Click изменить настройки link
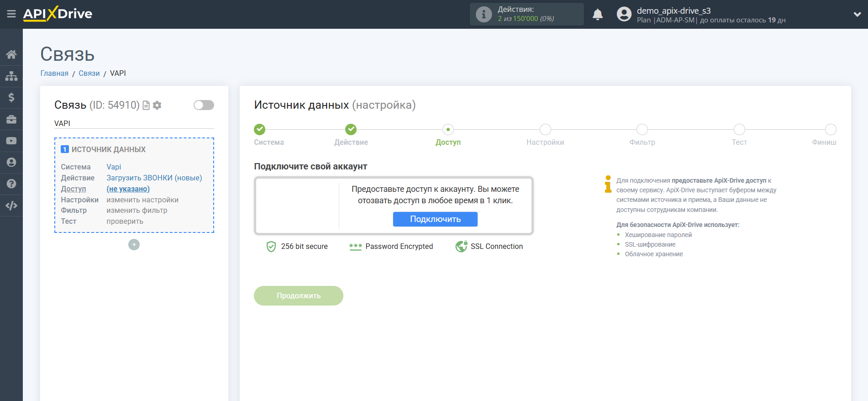868x401 pixels. 142,200
